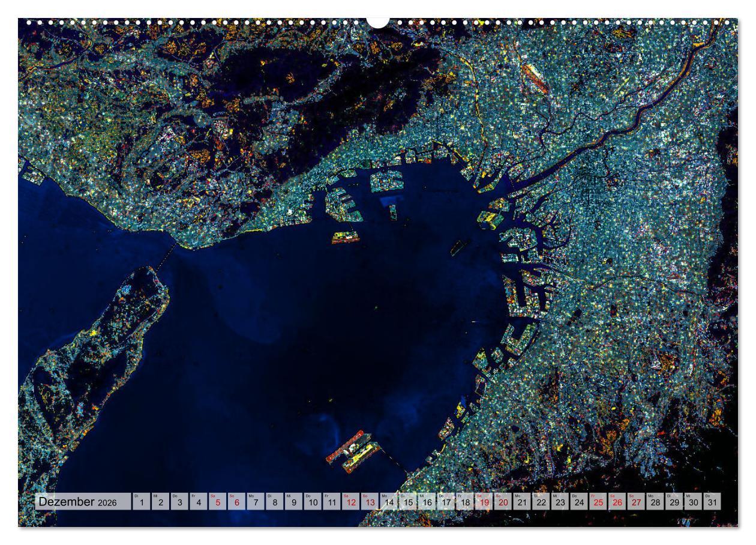Click the date cell for 13
This screenshot has width=756, height=545.
tap(370, 502)
